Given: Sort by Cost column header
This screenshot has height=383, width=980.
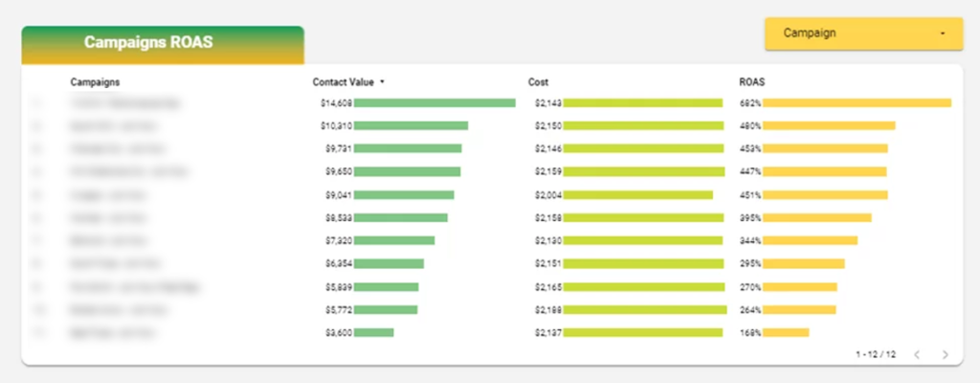Looking at the screenshot, I should click(538, 82).
